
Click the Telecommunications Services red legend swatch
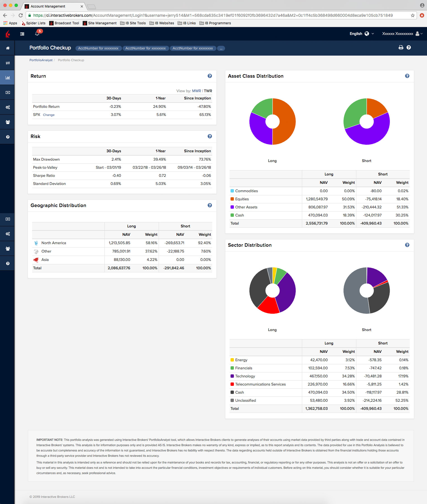click(x=232, y=384)
